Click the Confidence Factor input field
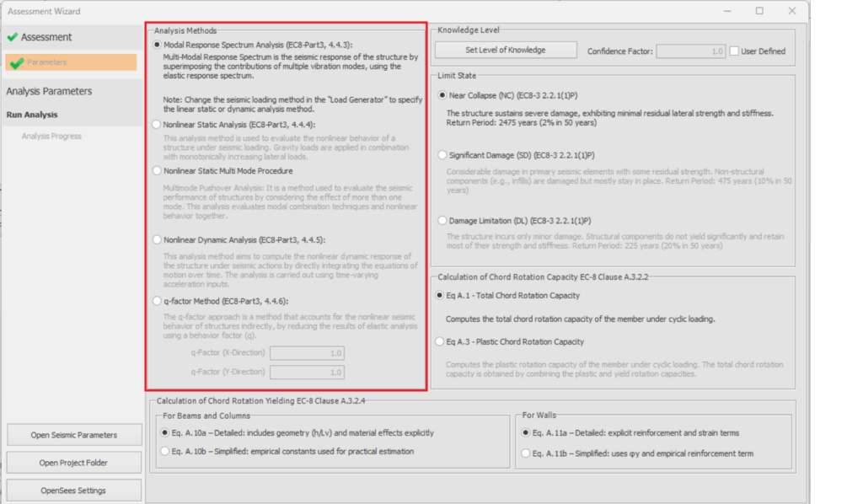863x504 pixels. [690, 51]
